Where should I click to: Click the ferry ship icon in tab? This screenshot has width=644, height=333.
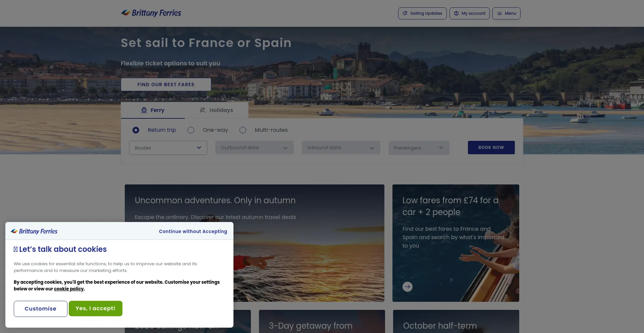click(144, 110)
